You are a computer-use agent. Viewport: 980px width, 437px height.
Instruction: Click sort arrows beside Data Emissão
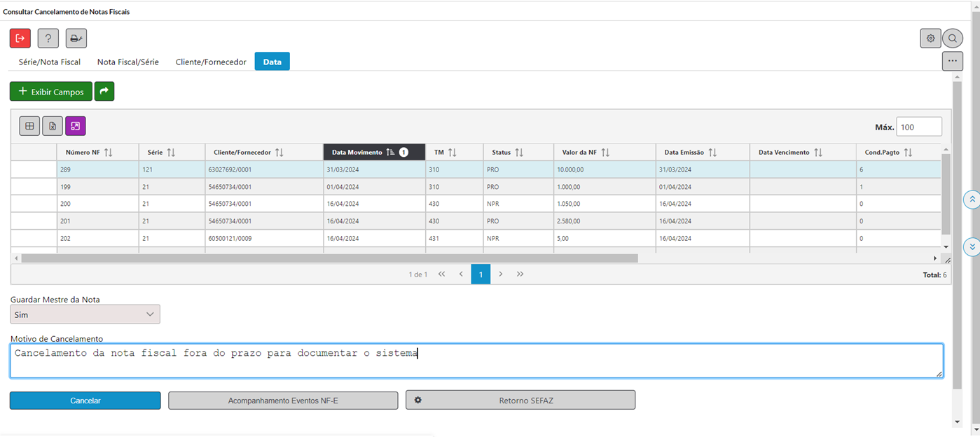tap(712, 152)
